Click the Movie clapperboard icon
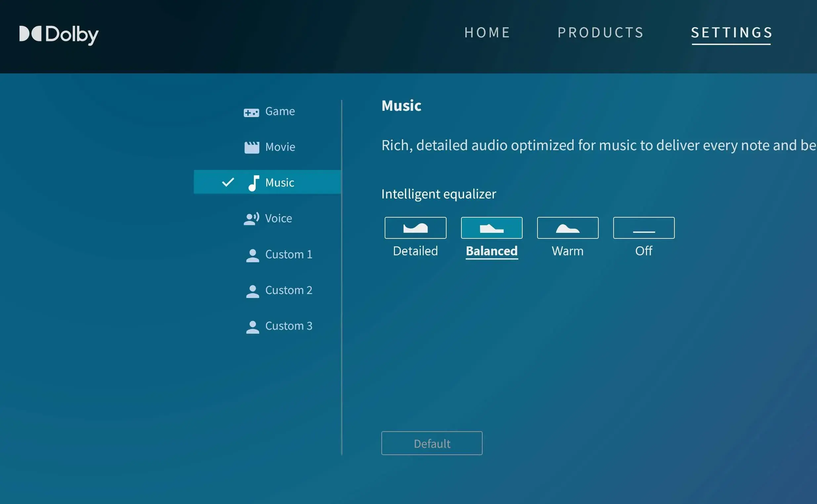This screenshot has width=817, height=504. coord(252,147)
